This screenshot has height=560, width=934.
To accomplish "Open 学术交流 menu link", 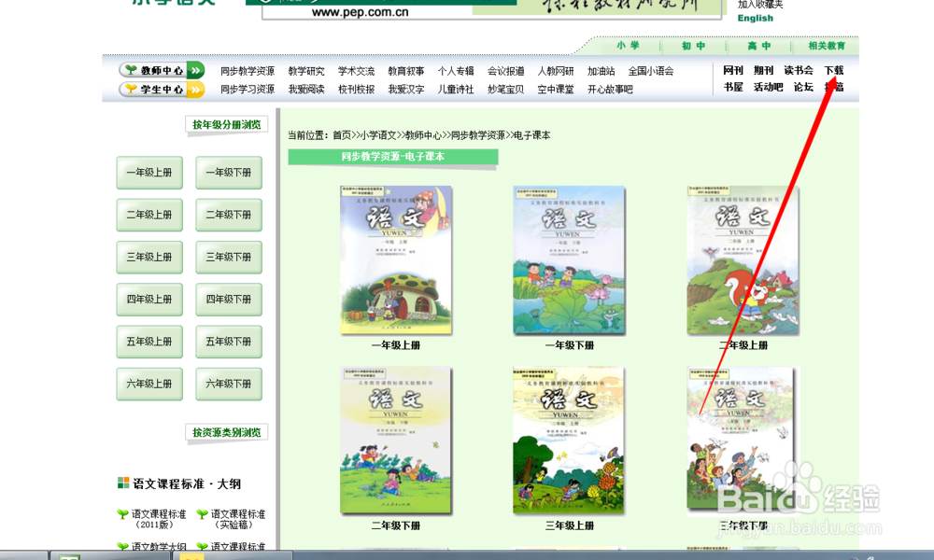I will click(x=356, y=71).
